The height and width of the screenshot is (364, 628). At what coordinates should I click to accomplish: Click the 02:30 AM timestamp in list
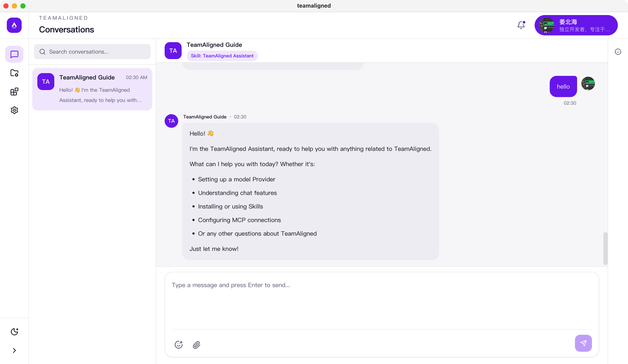[137, 77]
